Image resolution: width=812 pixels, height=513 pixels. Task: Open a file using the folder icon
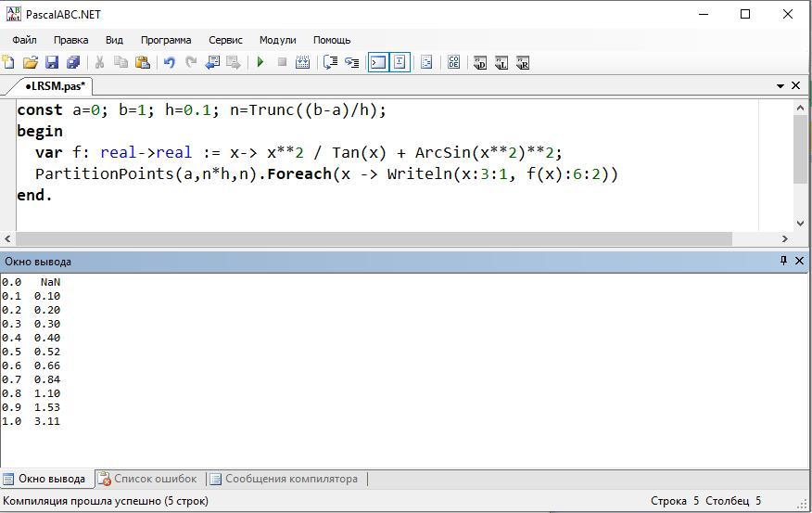[x=30, y=63]
